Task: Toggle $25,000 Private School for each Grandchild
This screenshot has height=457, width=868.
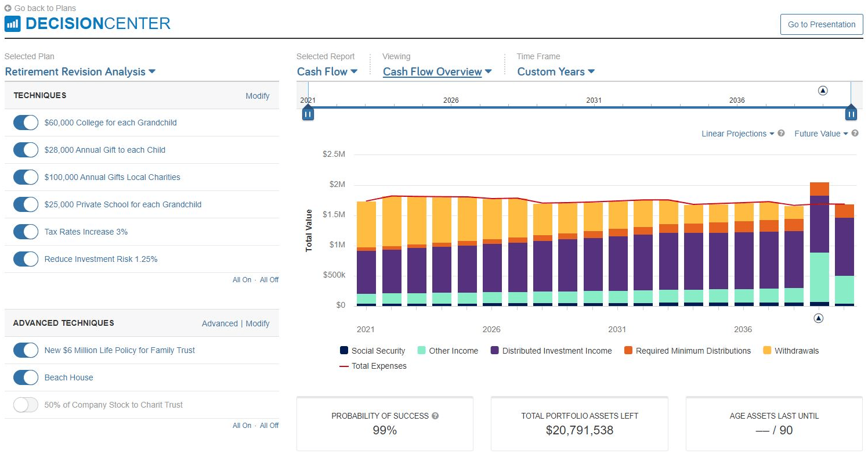Action: pos(26,204)
